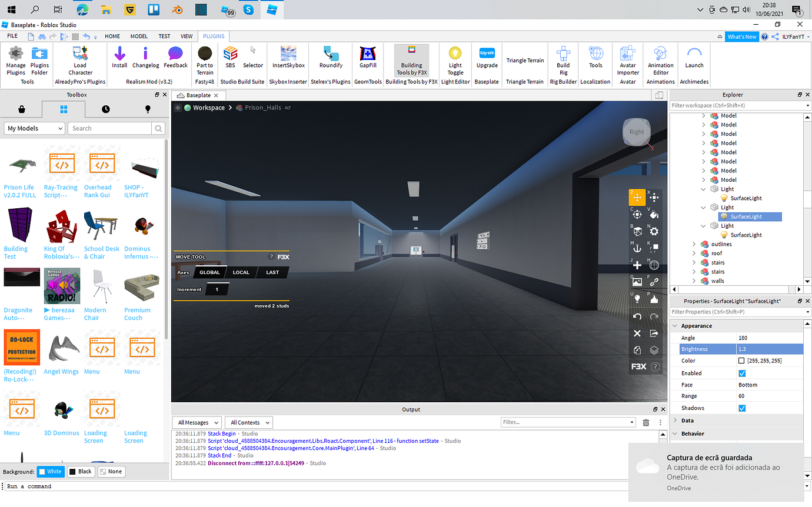Delete the selection with the F3X X button

click(x=637, y=333)
